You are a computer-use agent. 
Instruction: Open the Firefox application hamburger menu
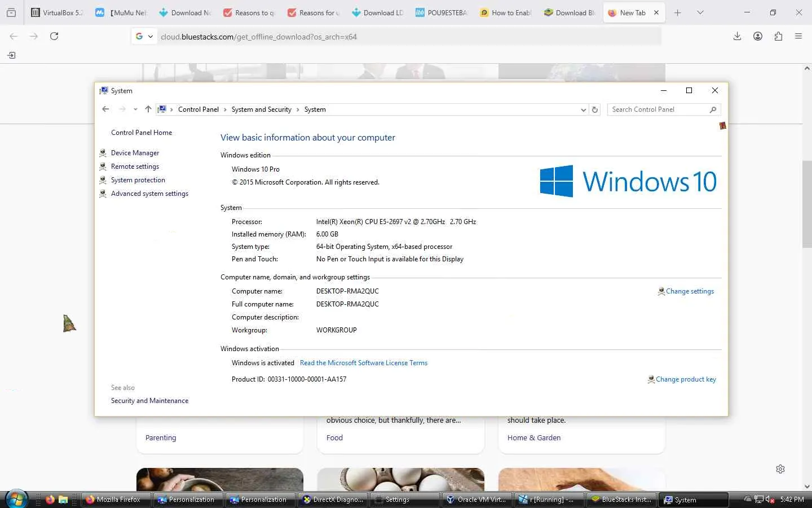click(798, 36)
